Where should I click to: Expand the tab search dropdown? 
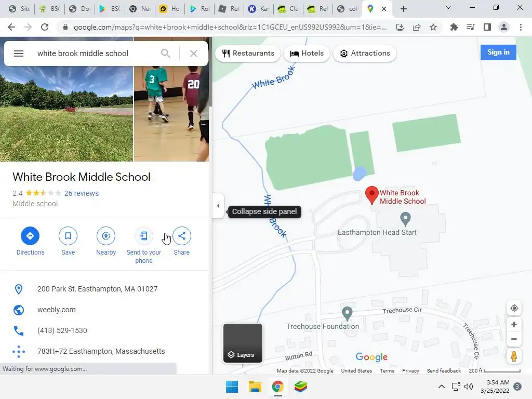pos(448,7)
